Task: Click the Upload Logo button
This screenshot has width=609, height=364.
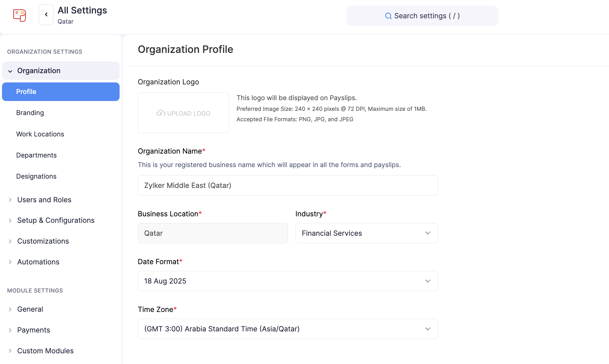Action: click(x=183, y=113)
